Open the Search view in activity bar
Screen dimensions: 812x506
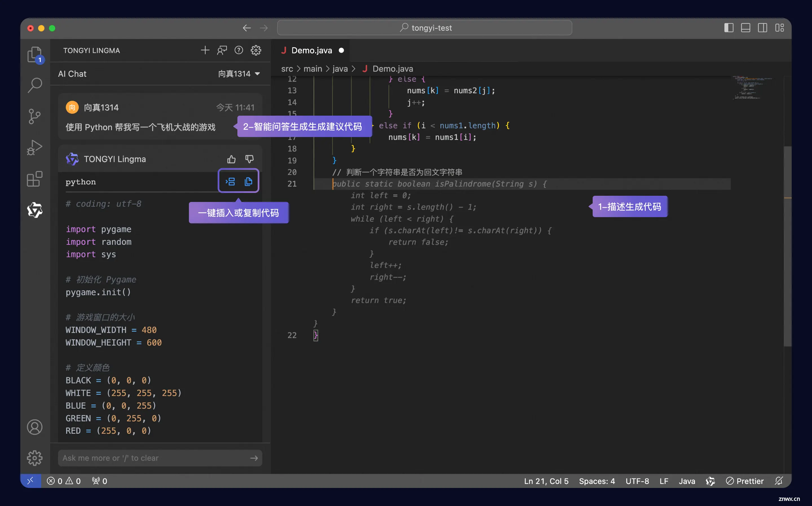35,85
